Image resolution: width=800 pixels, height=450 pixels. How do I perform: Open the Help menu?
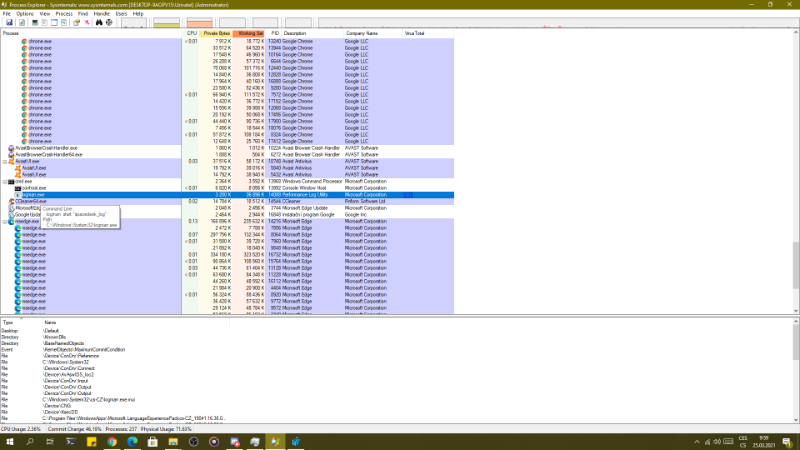[138, 14]
